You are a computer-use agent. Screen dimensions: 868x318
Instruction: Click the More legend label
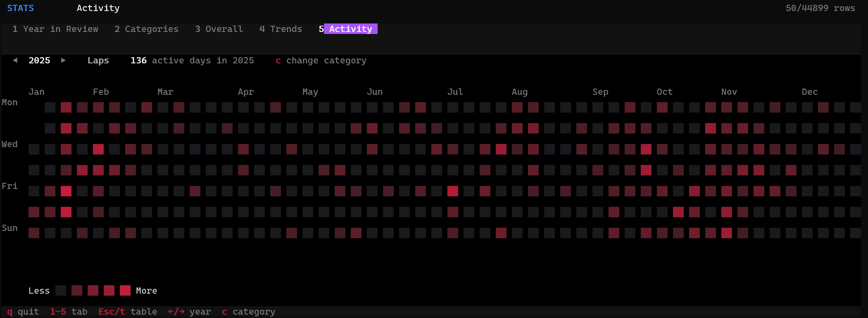[x=147, y=291]
